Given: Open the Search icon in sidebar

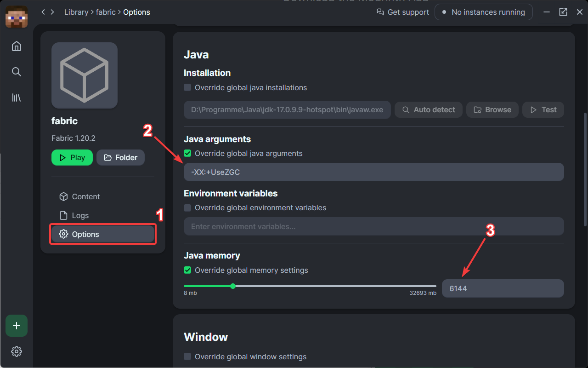Looking at the screenshot, I should [x=17, y=72].
